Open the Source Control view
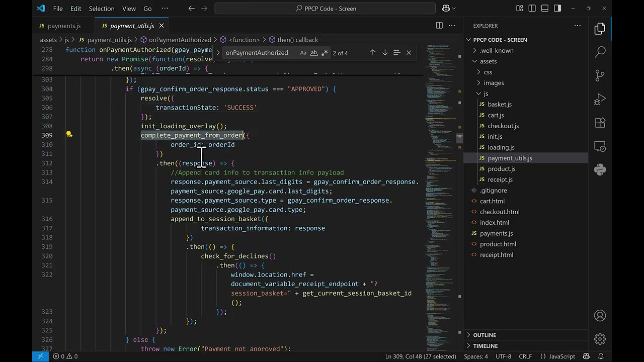The image size is (644, 362). tap(600, 75)
